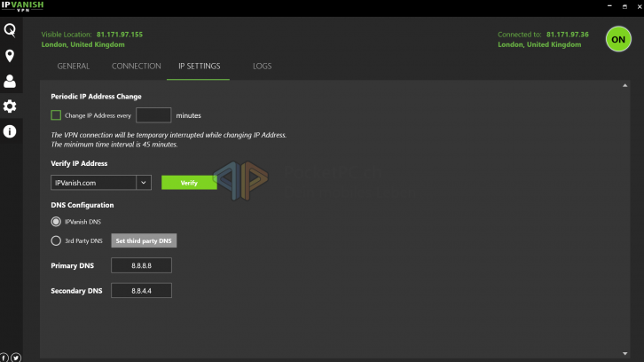Open the information icon in sidebar
Screen dimensions: 644x362
10,131
